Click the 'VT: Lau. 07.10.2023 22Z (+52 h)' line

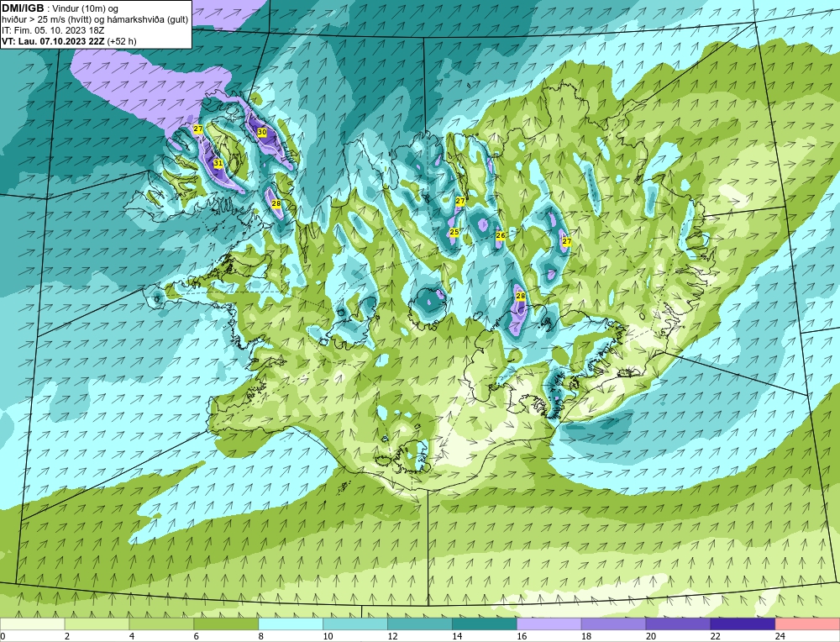coord(69,41)
